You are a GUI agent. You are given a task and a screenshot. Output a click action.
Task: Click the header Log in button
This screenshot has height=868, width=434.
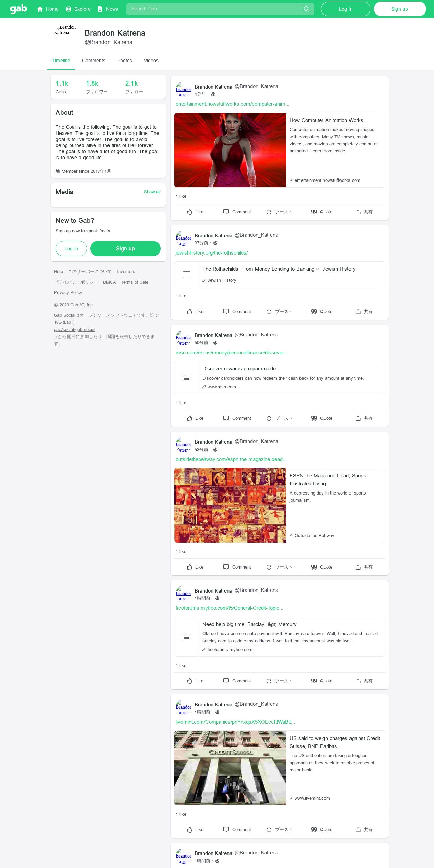click(345, 9)
